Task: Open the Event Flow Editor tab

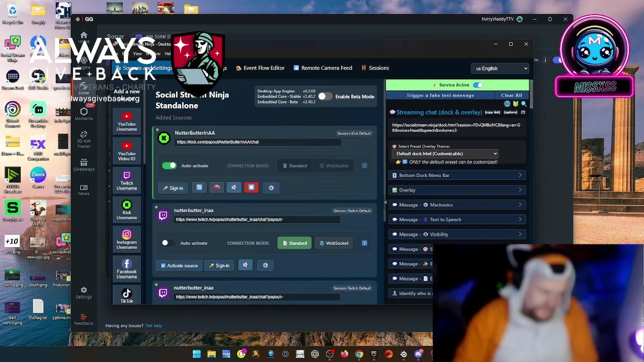Action: (260, 68)
